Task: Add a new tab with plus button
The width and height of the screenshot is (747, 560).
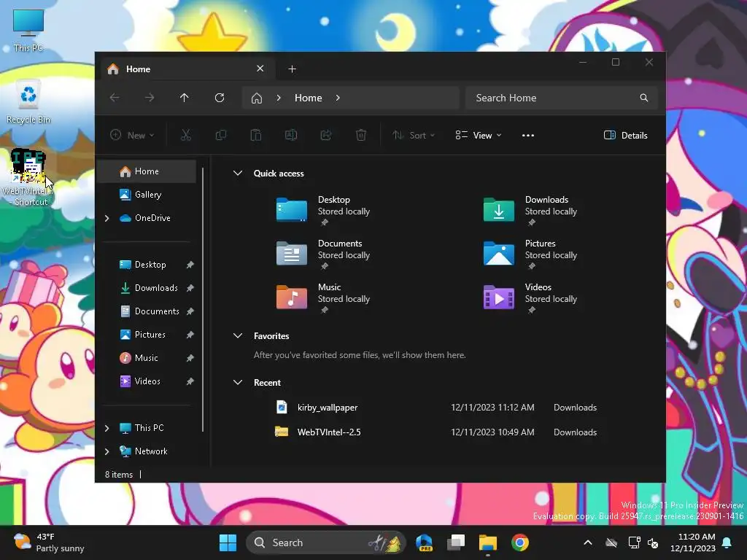Action: (x=292, y=69)
